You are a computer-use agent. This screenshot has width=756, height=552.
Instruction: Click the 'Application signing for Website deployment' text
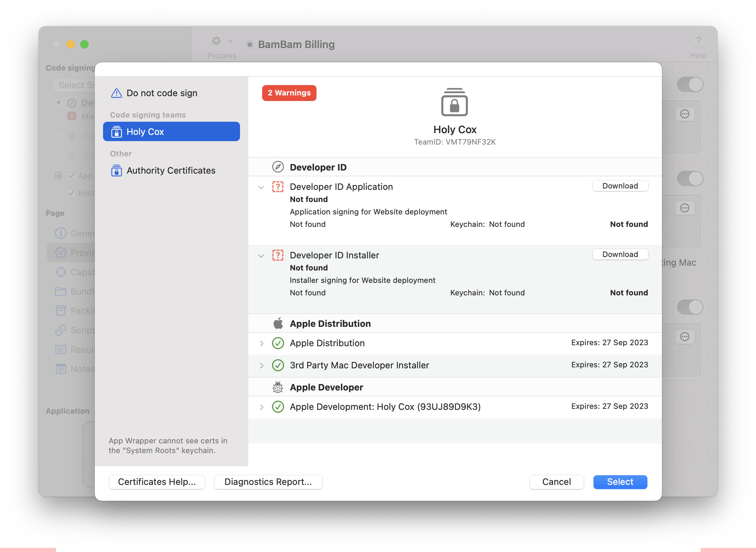tap(368, 212)
